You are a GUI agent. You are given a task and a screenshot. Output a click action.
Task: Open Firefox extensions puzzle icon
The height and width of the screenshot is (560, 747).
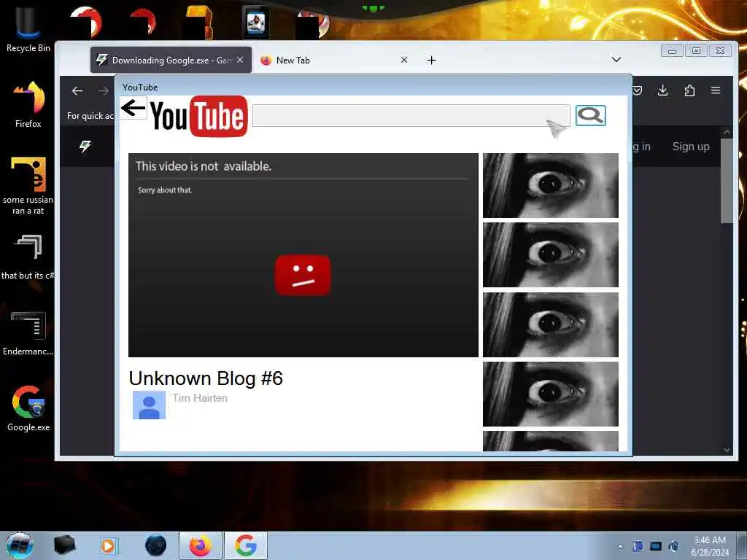click(x=689, y=90)
